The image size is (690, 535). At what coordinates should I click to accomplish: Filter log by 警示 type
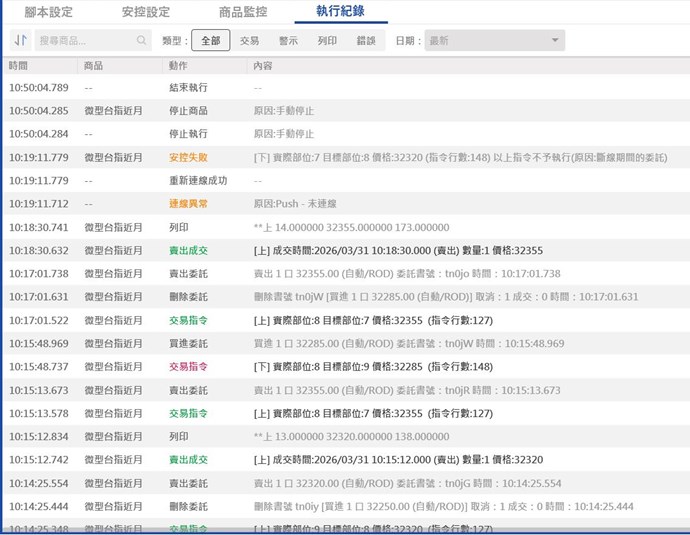click(x=288, y=41)
